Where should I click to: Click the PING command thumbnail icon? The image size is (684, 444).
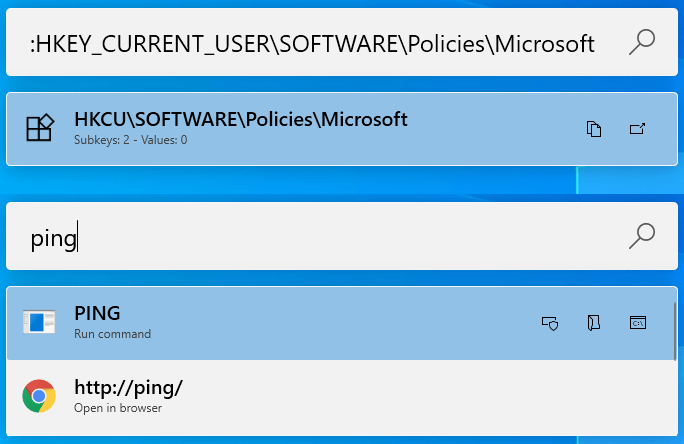tap(39, 322)
